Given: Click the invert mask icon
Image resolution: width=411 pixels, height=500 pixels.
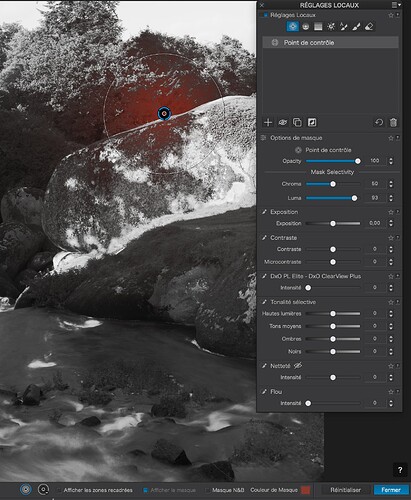Looking at the screenshot, I should tap(312, 123).
